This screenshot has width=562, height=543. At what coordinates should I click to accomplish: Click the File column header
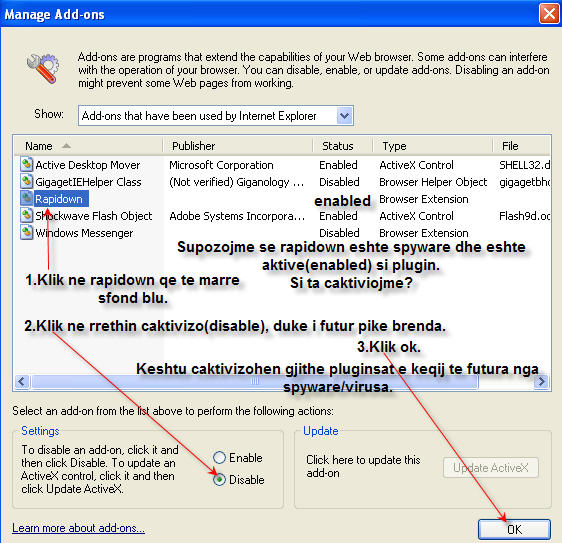(x=521, y=146)
